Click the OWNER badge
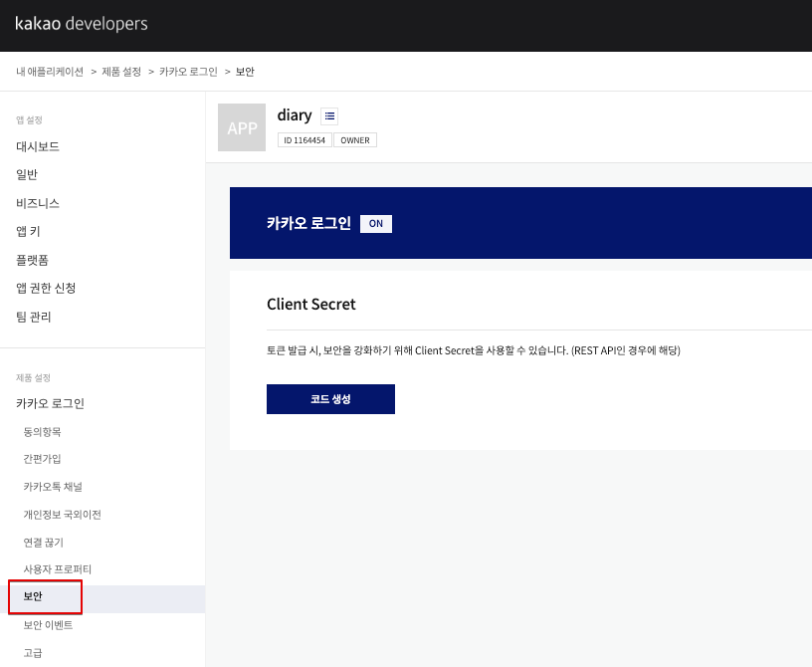This screenshot has height=667, width=812. pos(355,140)
